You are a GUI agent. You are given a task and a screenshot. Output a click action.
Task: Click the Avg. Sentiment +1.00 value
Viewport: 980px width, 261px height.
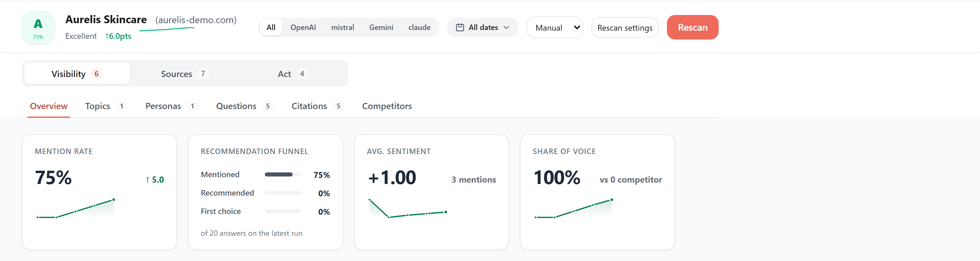(392, 178)
